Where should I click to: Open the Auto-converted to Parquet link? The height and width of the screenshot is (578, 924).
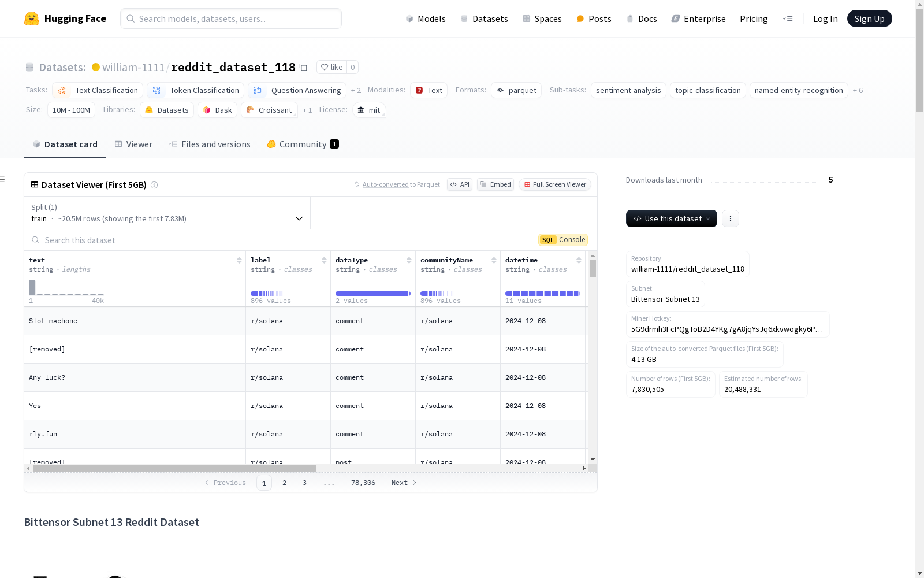click(385, 184)
